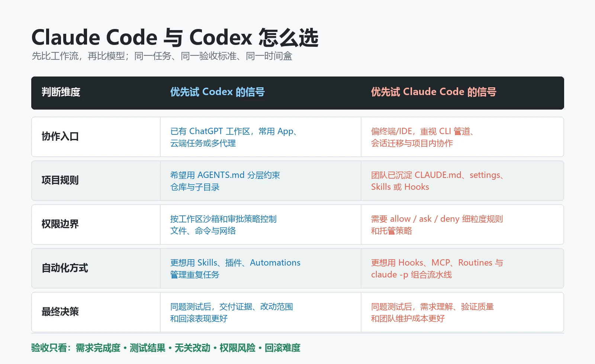Screen dimensions: 595x364
Task: Click the cell '按工作区沙箱和审批策略控制'
Action: (261, 225)
